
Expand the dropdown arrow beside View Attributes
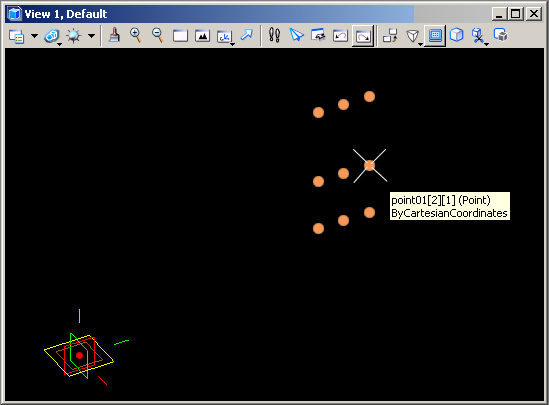click(34, 35)
